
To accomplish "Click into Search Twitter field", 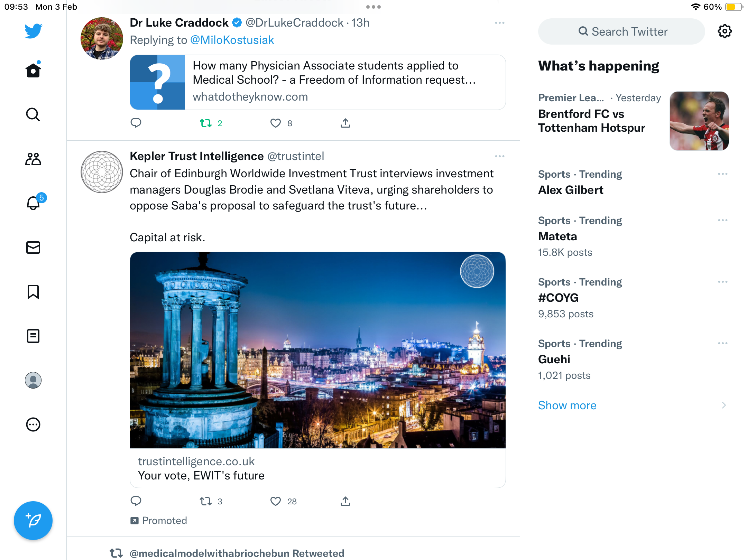I will point(621,31).
